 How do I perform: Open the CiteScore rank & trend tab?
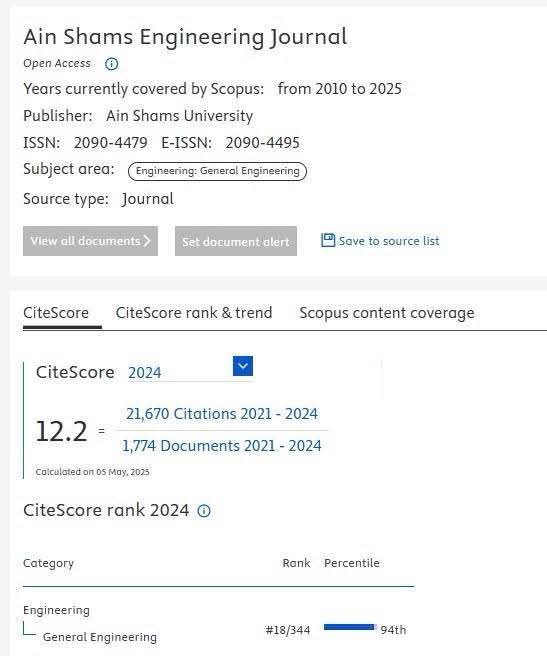pyautogui.click(x=194, y=313)
